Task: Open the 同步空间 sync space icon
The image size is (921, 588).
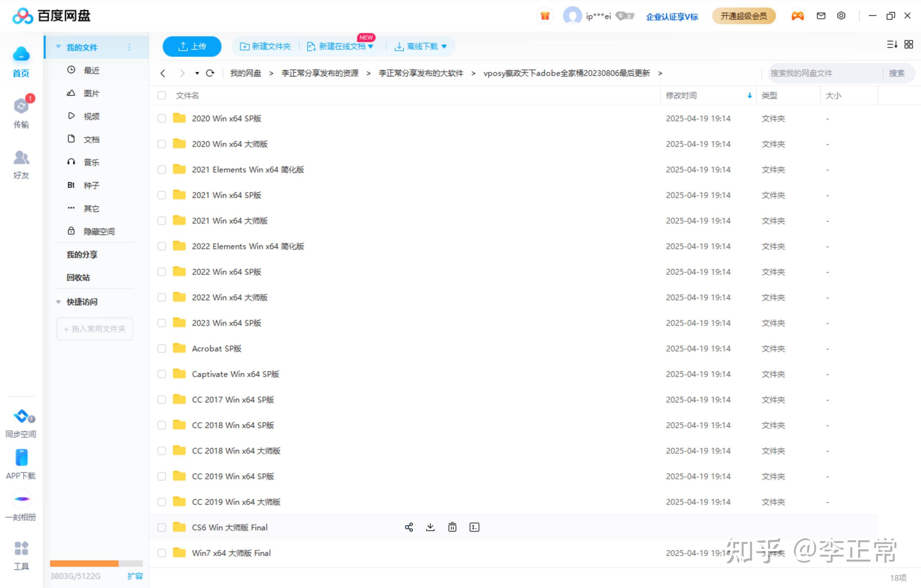Action: pos(22,416)
